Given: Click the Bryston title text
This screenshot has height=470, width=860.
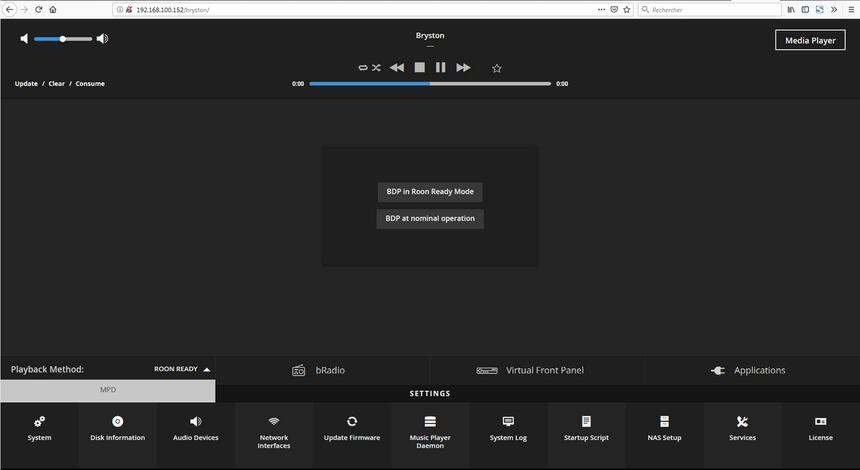Looking at the screenshot, I should (x=430, y=35).
